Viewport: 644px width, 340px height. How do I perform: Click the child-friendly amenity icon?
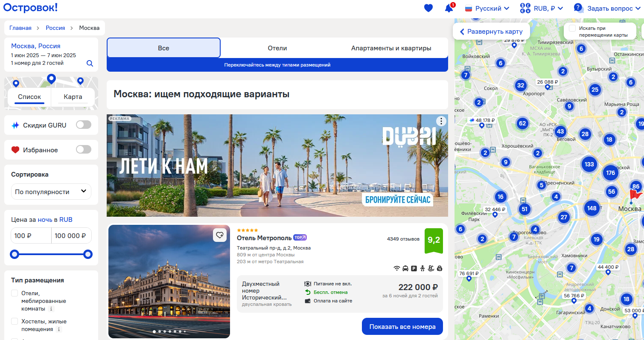tap(423, 268)
